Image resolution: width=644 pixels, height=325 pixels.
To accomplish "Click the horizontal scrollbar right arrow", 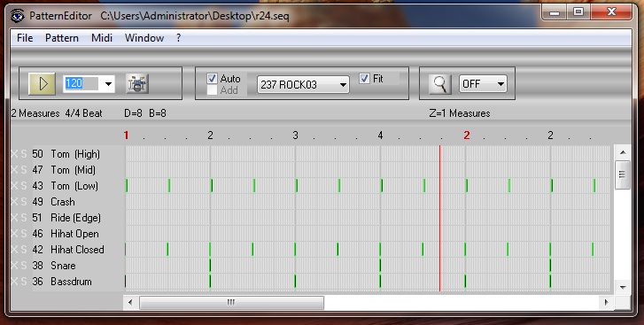I will pos(606,303).
